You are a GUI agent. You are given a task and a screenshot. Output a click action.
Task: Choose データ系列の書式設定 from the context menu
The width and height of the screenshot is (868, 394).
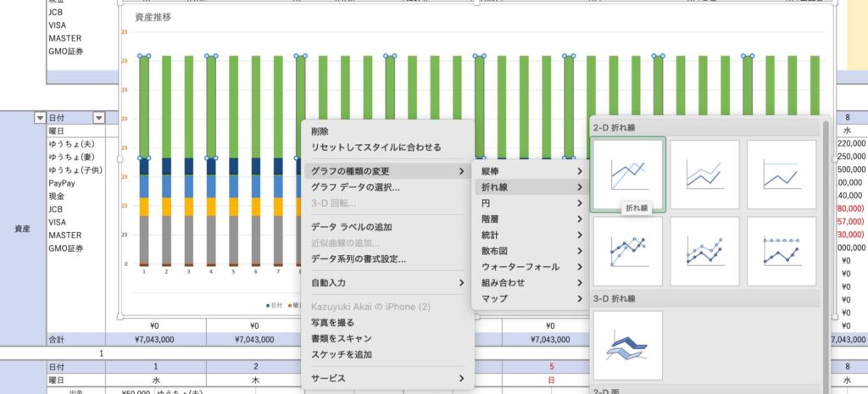tap(358, 258)
